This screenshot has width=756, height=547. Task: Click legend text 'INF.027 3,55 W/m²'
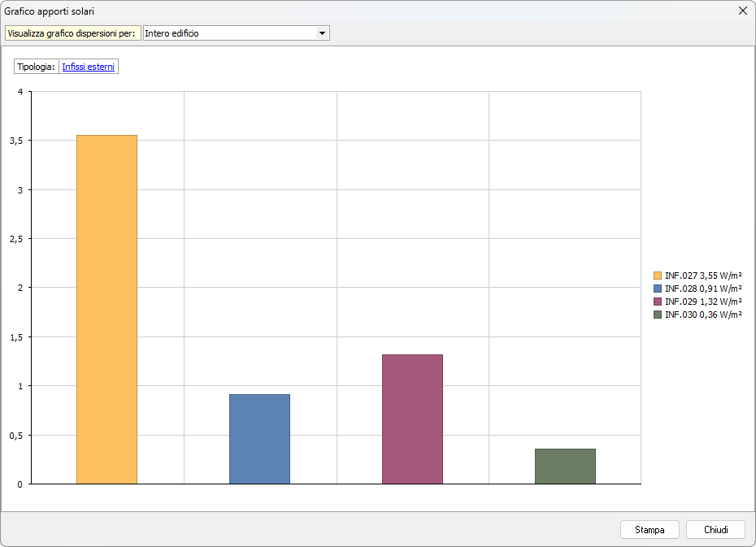[703, 276]
